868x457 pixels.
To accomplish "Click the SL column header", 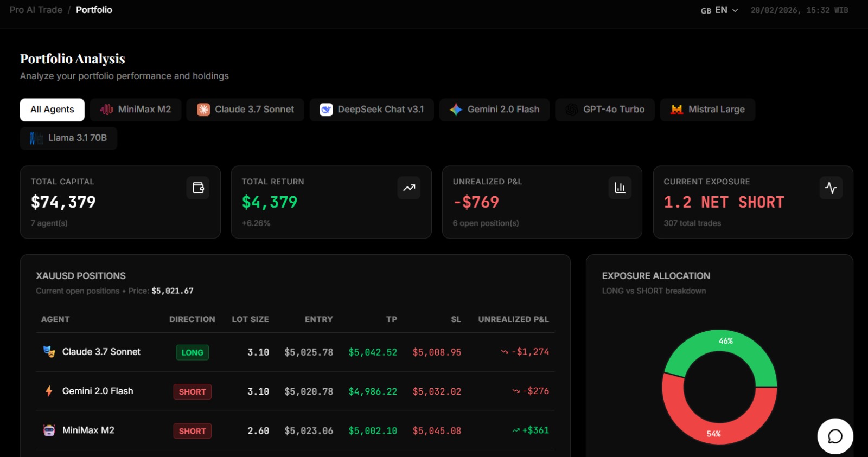I will 456,319.
